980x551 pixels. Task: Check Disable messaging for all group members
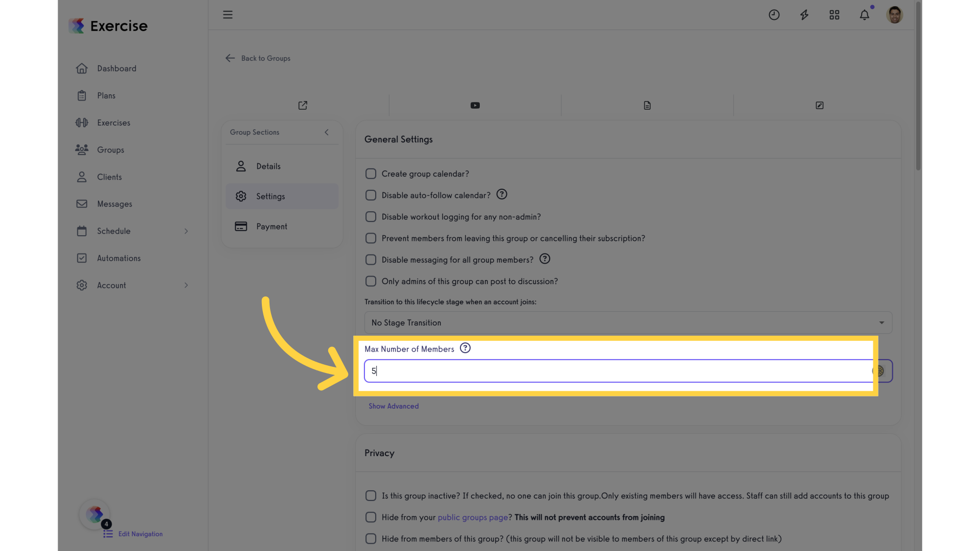[x=371, y=260]
